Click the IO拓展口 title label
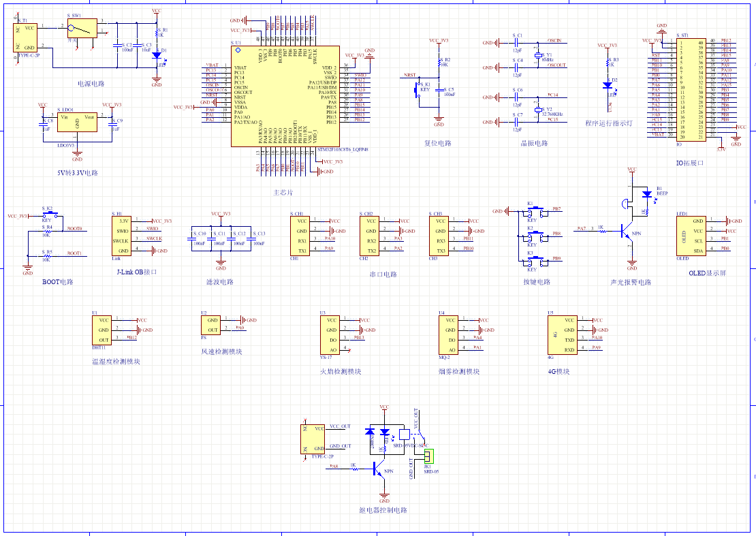756x536 pixels. (689, 163)
